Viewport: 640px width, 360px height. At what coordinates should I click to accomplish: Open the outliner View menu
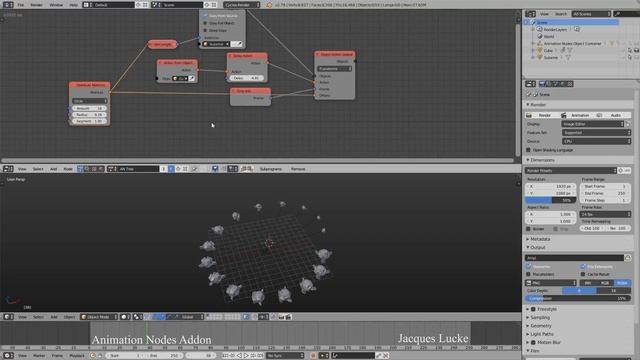pos(544,14)
